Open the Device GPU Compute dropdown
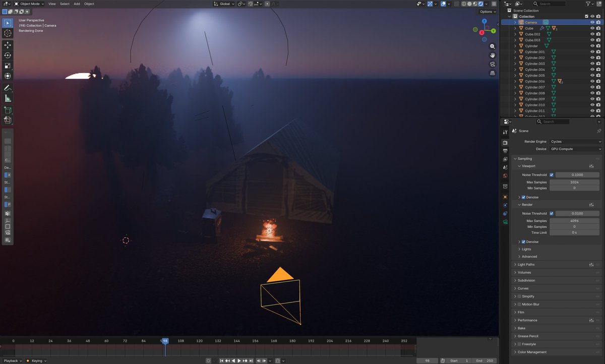The width and height of the screenshot is (605, 364). click(x=575, y=149)
